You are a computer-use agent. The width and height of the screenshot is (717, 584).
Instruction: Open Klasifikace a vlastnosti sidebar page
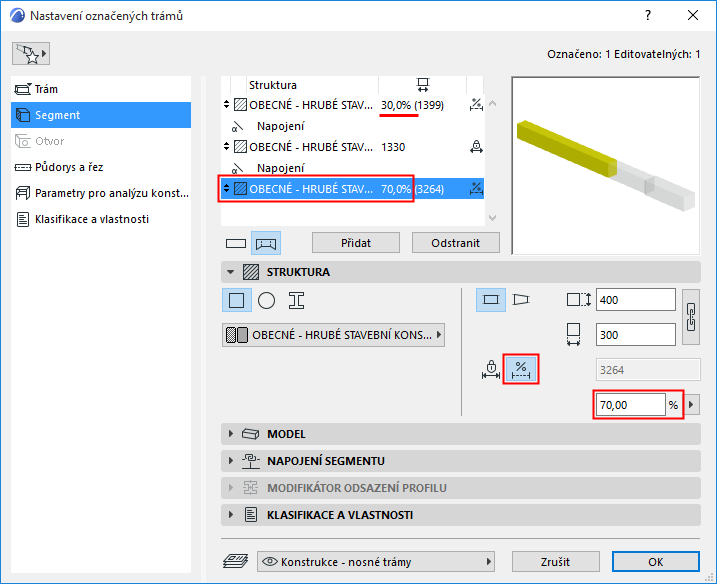point(101,219)
